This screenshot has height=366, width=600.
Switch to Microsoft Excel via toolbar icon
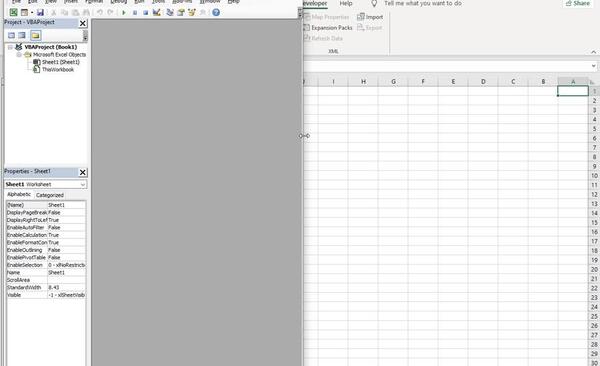[13, 13]
